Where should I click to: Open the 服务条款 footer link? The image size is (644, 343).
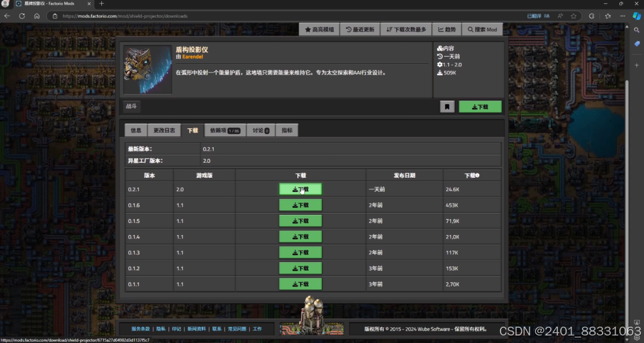pos(140,329)
